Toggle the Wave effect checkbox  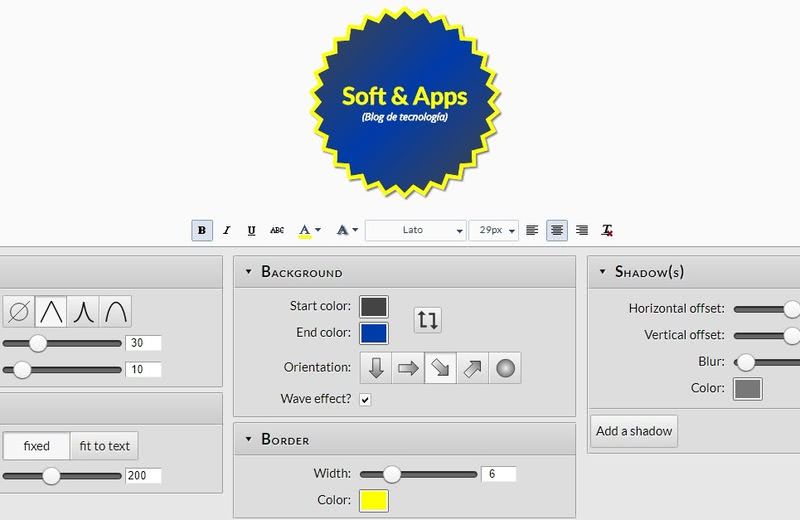[x=365, y=400]
